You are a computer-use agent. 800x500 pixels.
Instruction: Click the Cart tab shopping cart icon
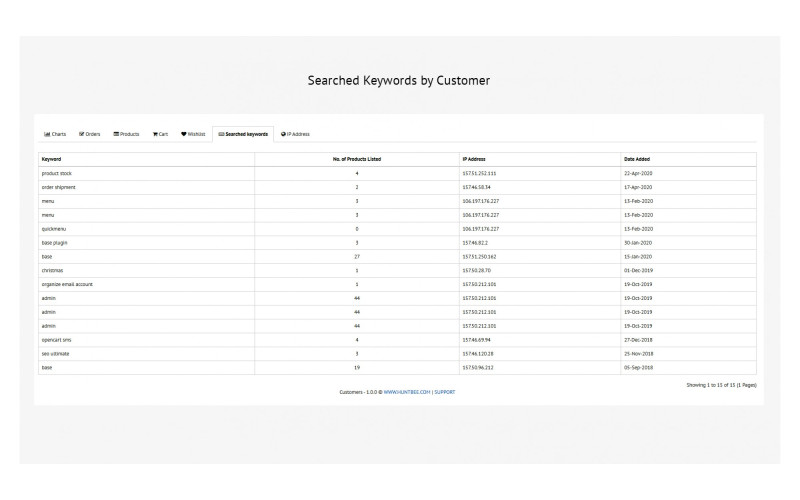(x=155, y=134)
